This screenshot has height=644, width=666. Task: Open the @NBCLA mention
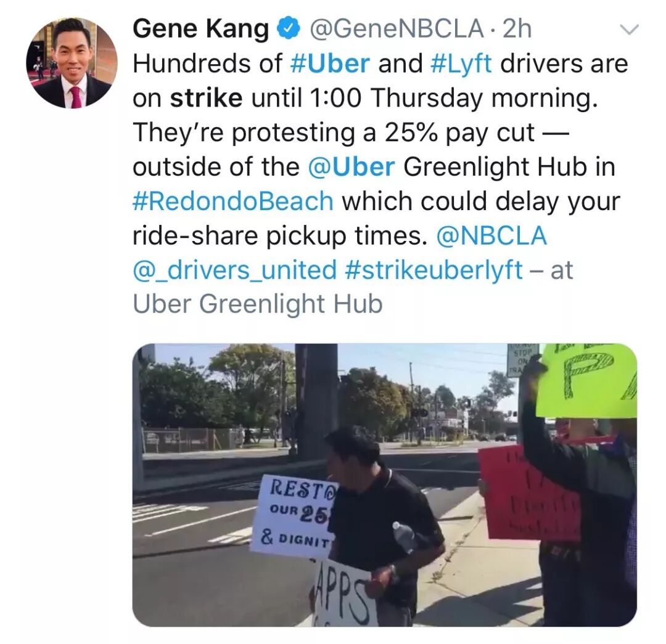(x=491, y=235)
